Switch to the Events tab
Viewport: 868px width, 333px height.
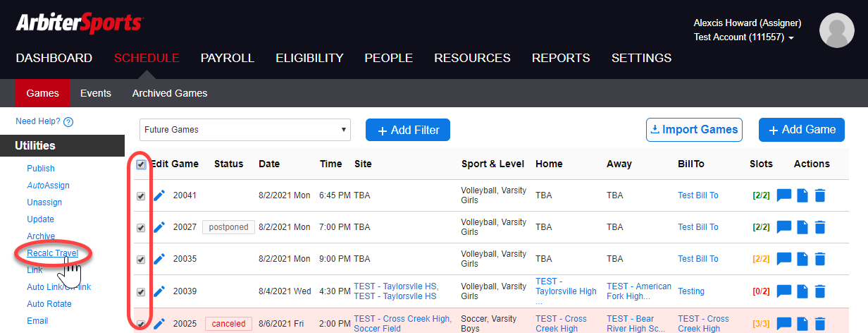coord(96,93)
